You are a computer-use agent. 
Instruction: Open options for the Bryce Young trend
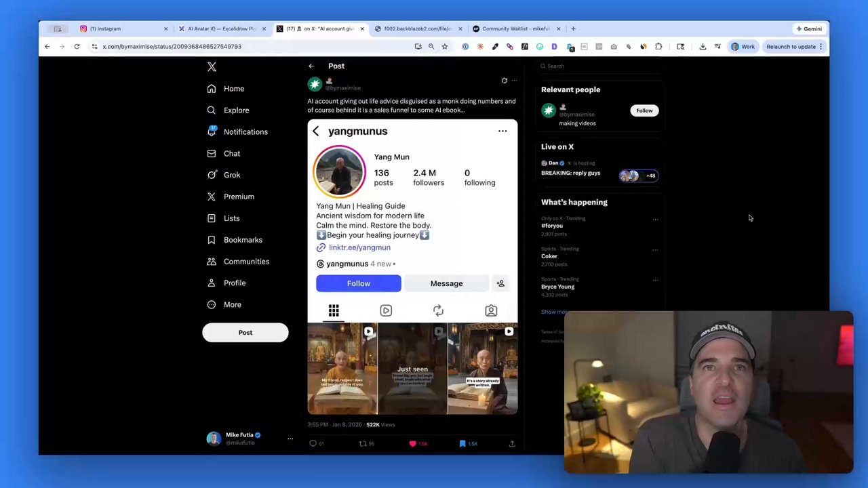pos(655,281)
